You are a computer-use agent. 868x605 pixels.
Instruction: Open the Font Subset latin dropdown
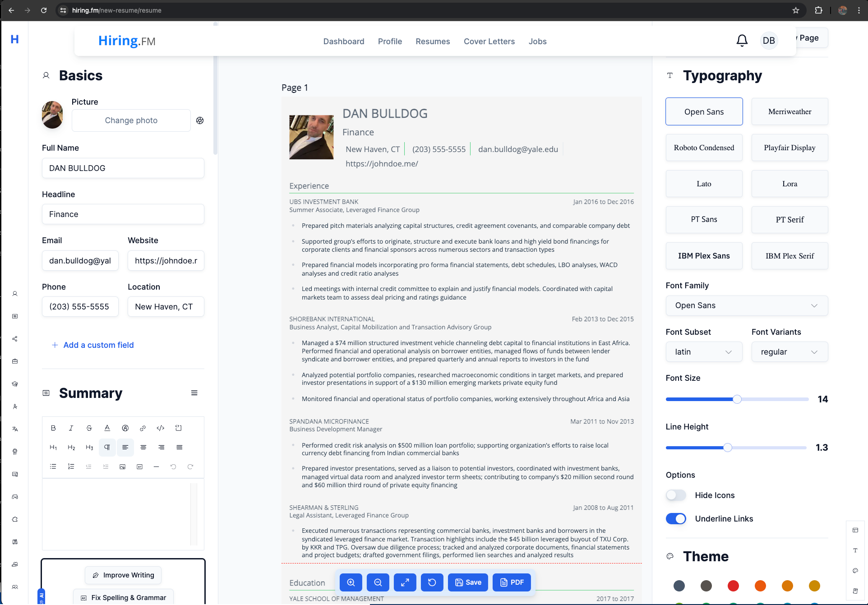pos(704,352)
